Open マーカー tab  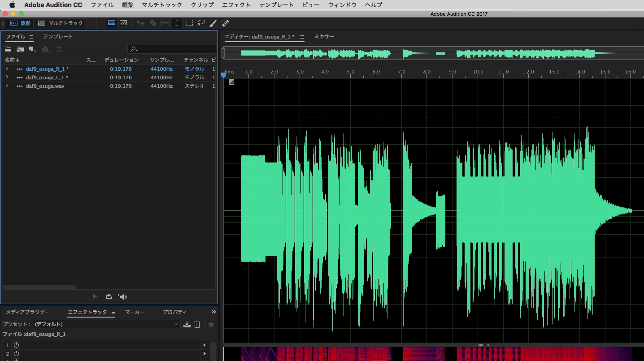[135, 312]
